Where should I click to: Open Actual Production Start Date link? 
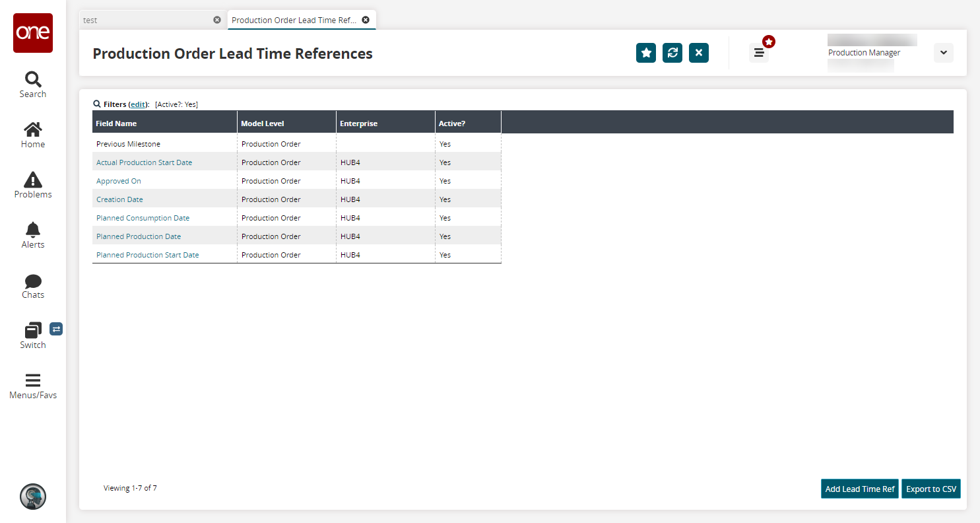(x=145, y=162)
